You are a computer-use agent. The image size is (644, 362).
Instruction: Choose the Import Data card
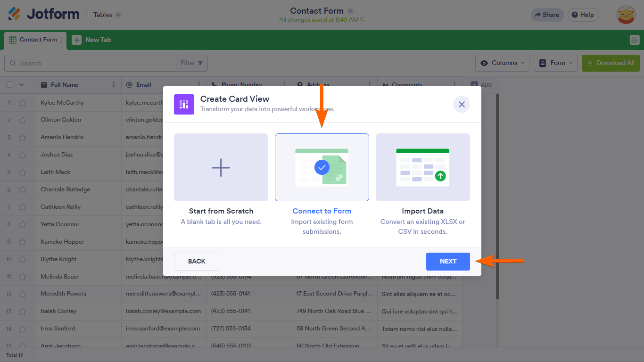tap(423, 167)
